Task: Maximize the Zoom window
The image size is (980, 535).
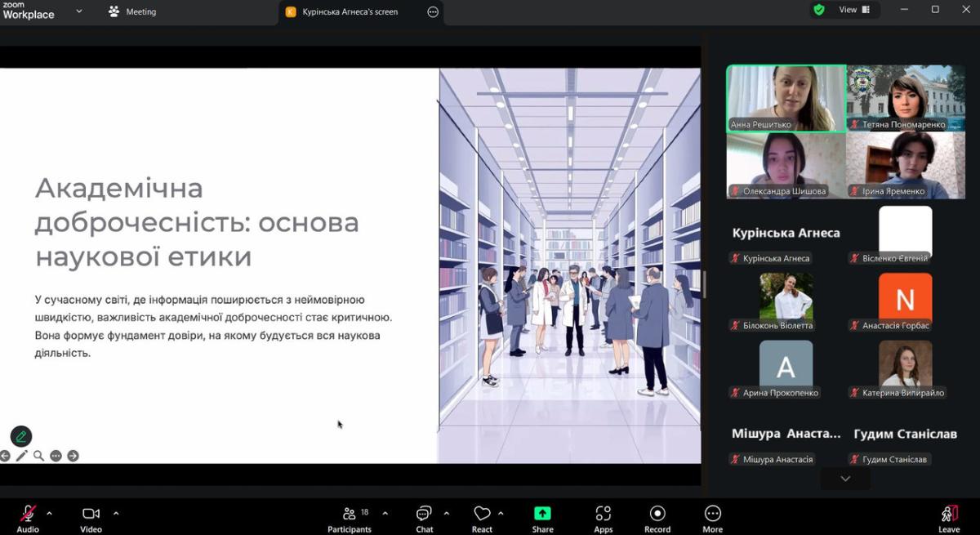Action: (935, 10)
